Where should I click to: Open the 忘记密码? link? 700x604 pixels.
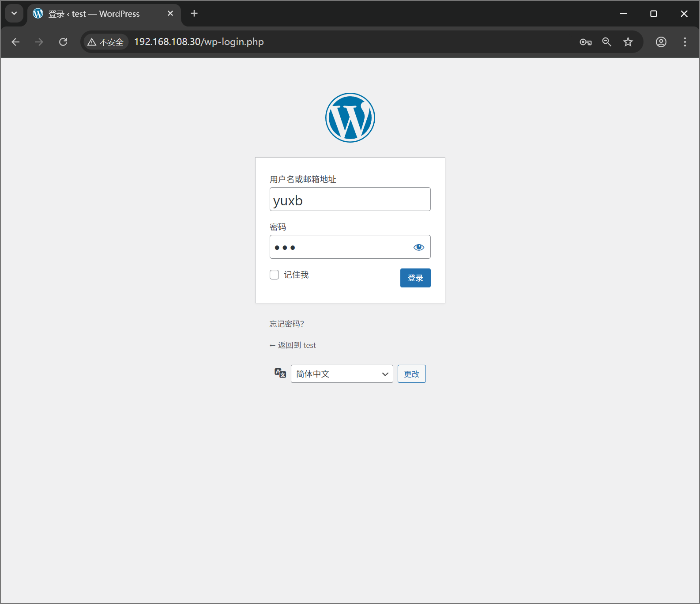[x=287, y=324]
